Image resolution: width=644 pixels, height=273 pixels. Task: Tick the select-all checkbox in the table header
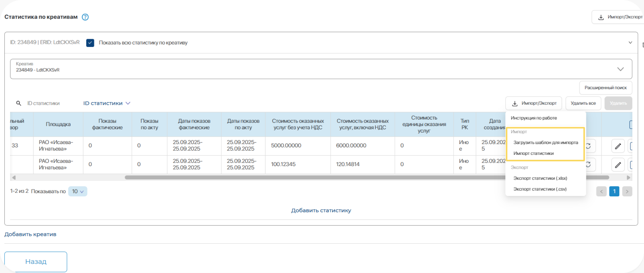(x=631, y=125)
